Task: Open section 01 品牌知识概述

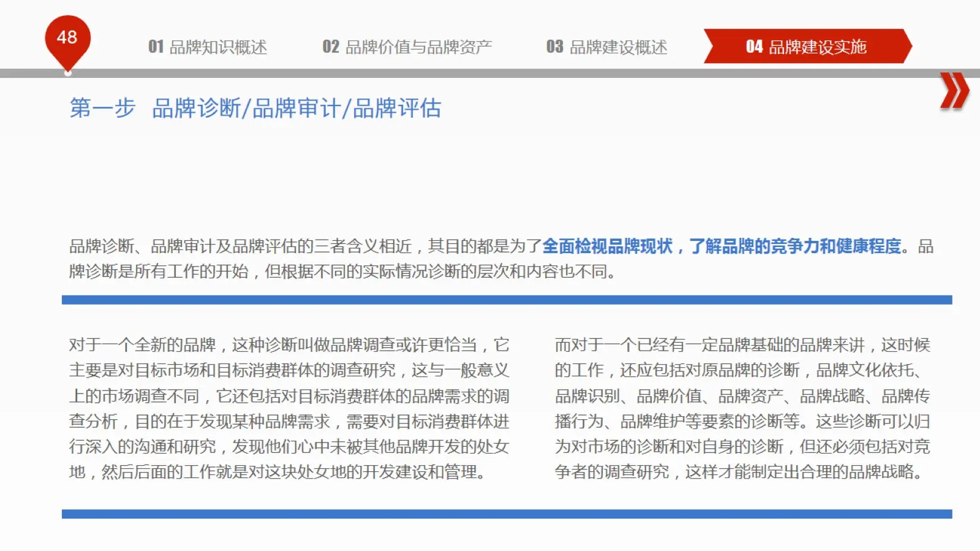Action: click(x=208, y=47)
